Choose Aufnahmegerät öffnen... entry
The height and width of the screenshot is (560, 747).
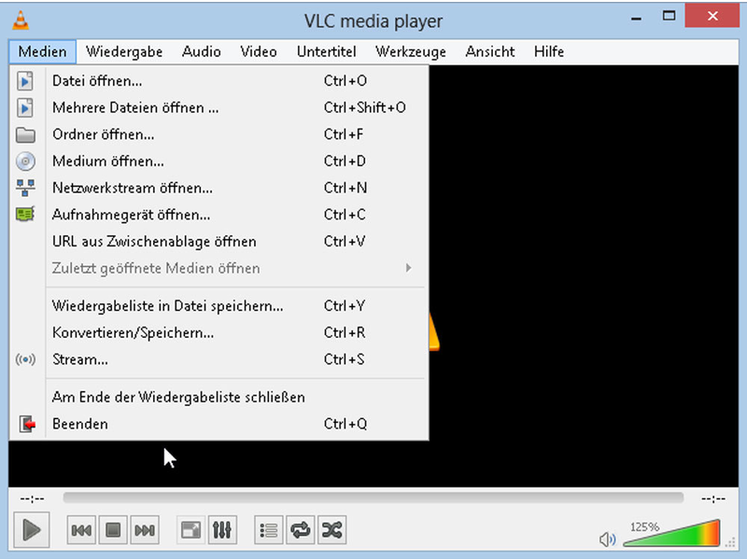[x=218, y=215]
